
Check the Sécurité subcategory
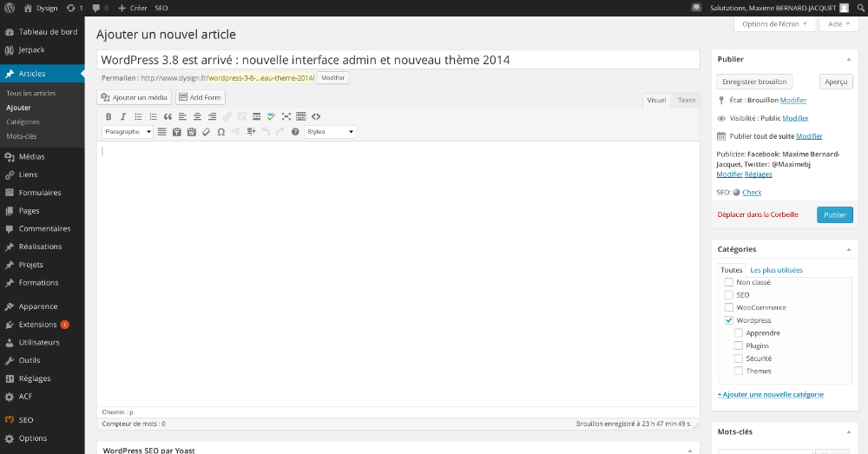pyautogui.click(x=739, y=359)
